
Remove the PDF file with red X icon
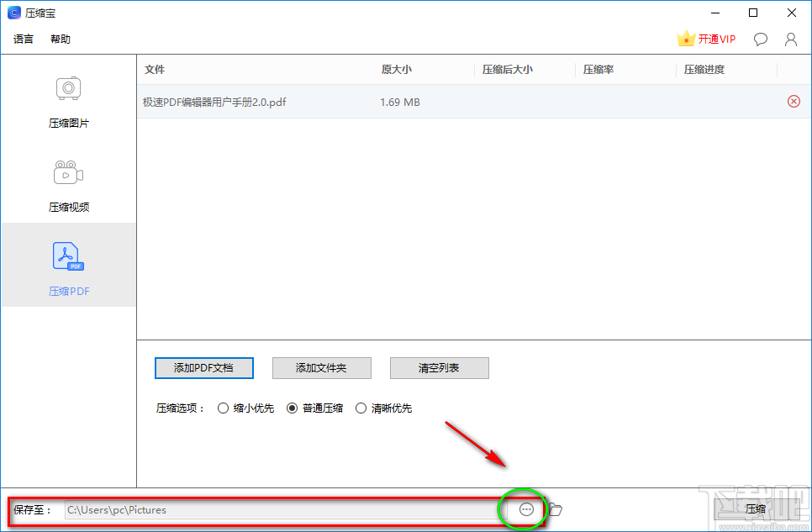(x=794, y=102)
